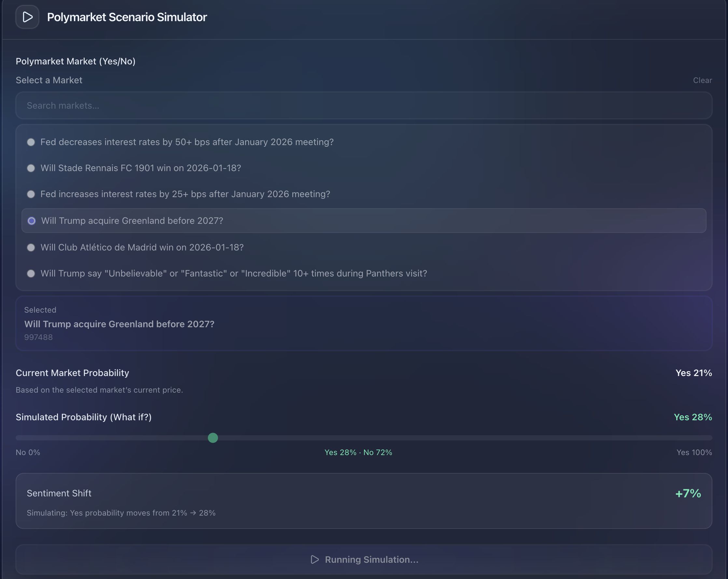Click the Search markets input field
This screenshot has width=728, height=579.
364,106
